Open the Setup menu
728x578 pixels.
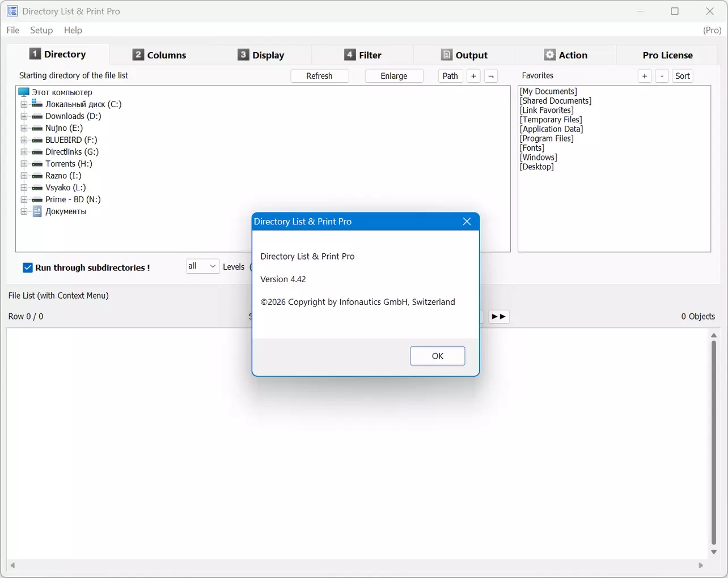(x=41, y=30)
